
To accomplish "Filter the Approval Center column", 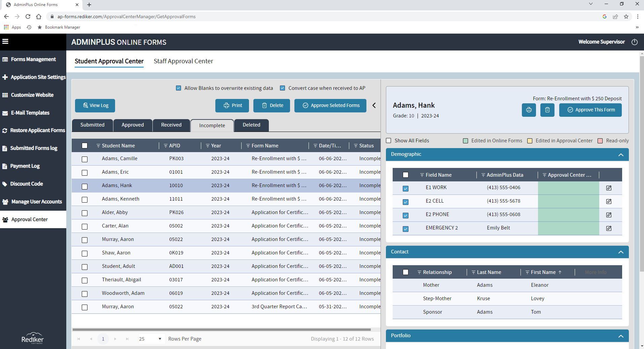I will pyautogui.click(x=544, y=175).
